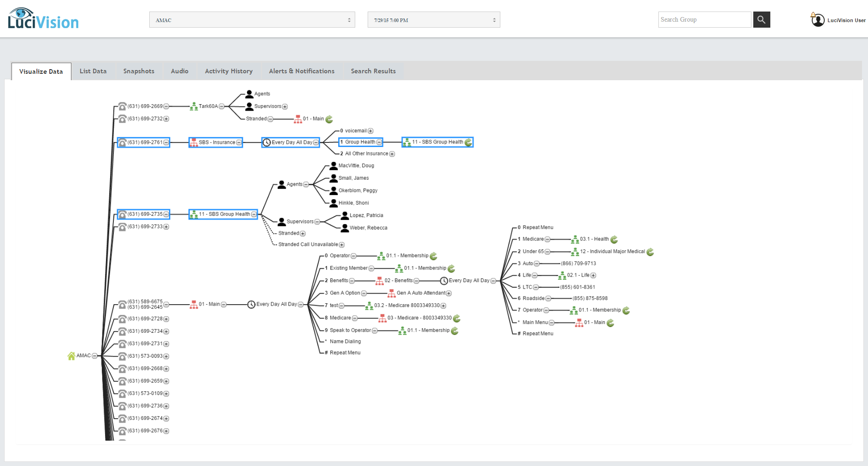
Task: Click the AMAC home icon
Action: click(71, 356)
